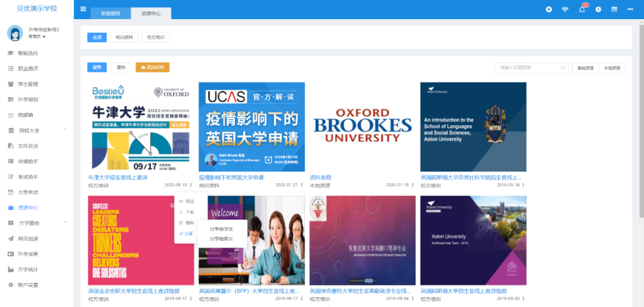Viewport: 644px width, 307px height.
Task: Open the 管理员 account dropdown
Action: click(x=37, y=36)
